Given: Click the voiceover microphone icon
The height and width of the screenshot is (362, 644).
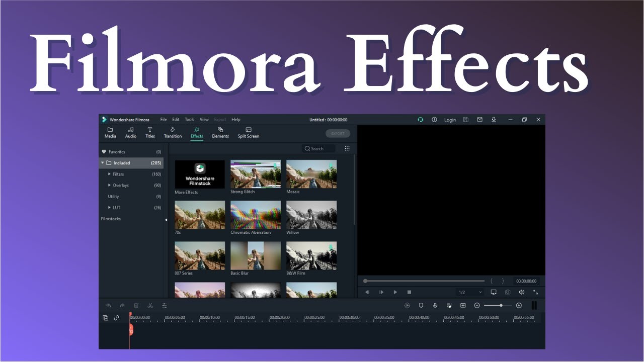Looking at the screenshot, I should coord(435,305).
